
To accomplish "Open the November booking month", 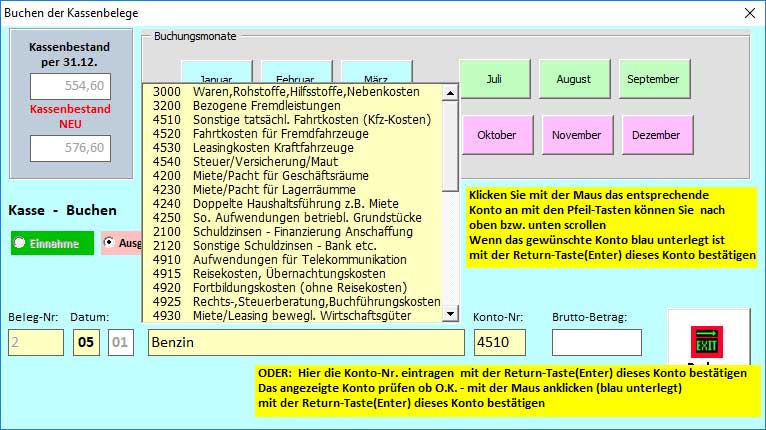I will click(x=577, y=135).
